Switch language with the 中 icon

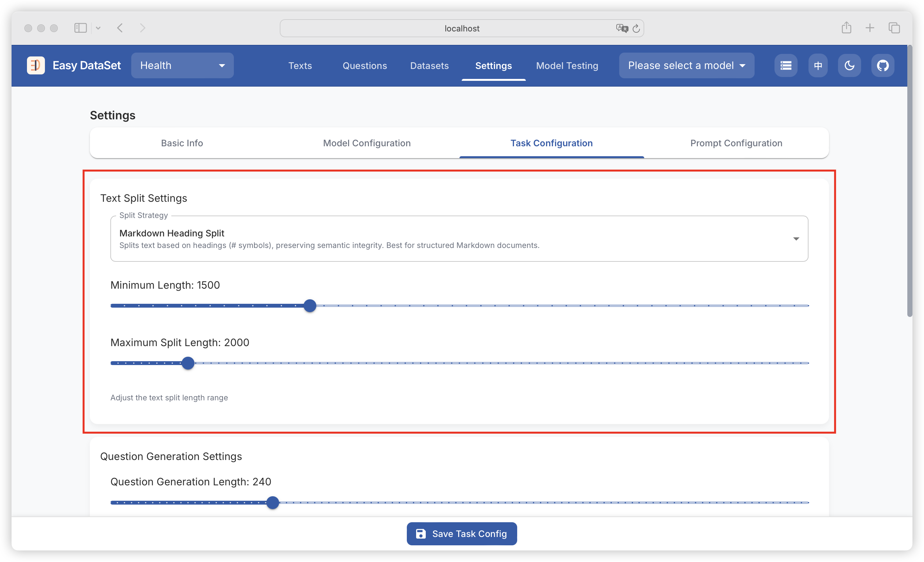818,65
